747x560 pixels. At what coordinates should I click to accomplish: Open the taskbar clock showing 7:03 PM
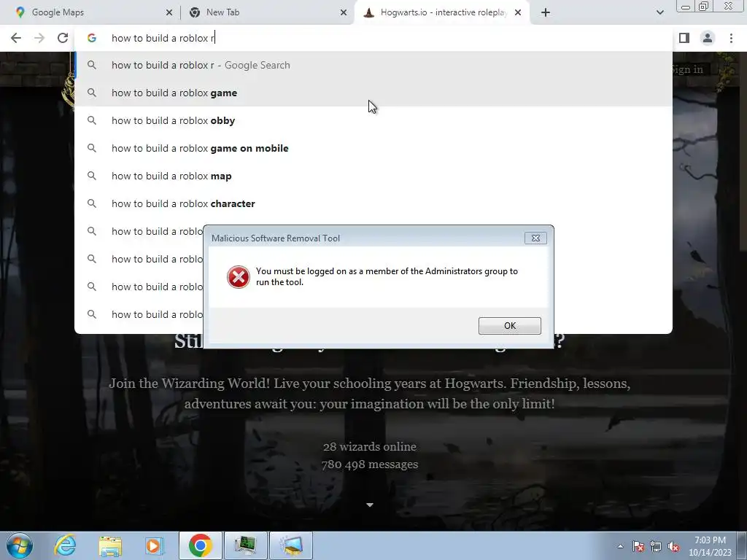tap(710, 546)
